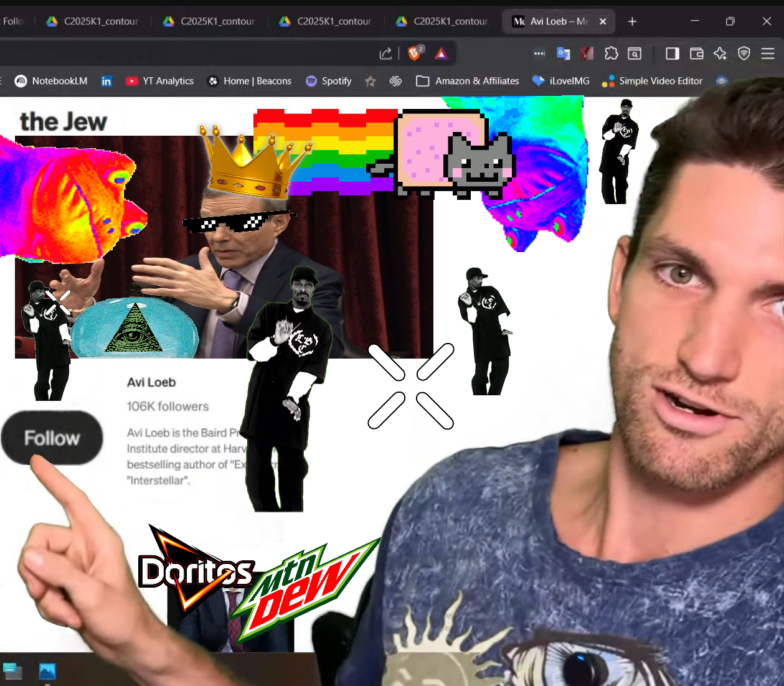Open iLoveIMG bookmark
This screenshot has width=784, height=686.
[x=560, y=81]
